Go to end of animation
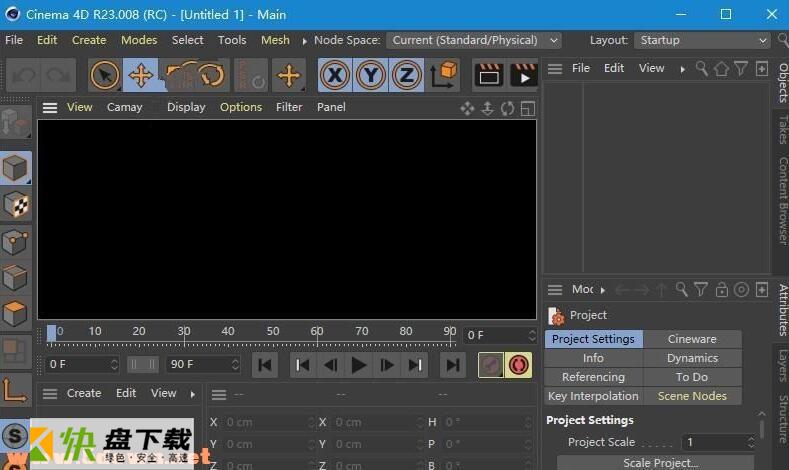 click(452, 365)
